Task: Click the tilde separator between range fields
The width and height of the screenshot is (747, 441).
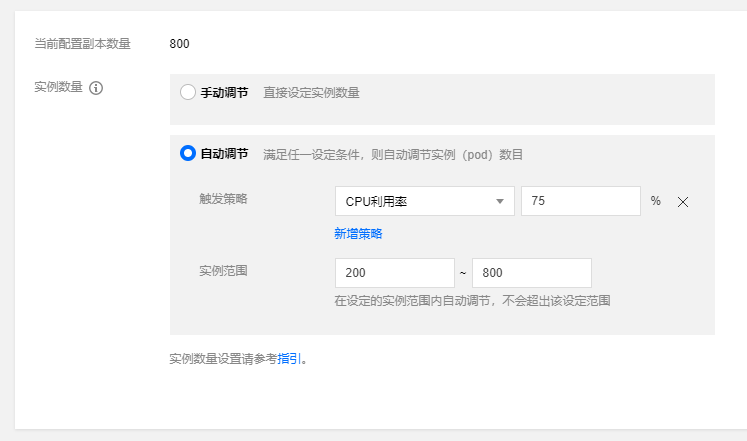Action: pos(463,273)
